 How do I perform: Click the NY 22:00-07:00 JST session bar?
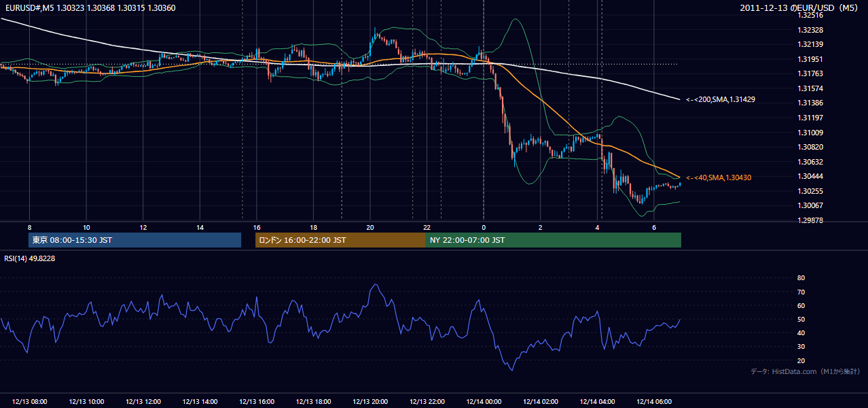[x=554, y=240]
